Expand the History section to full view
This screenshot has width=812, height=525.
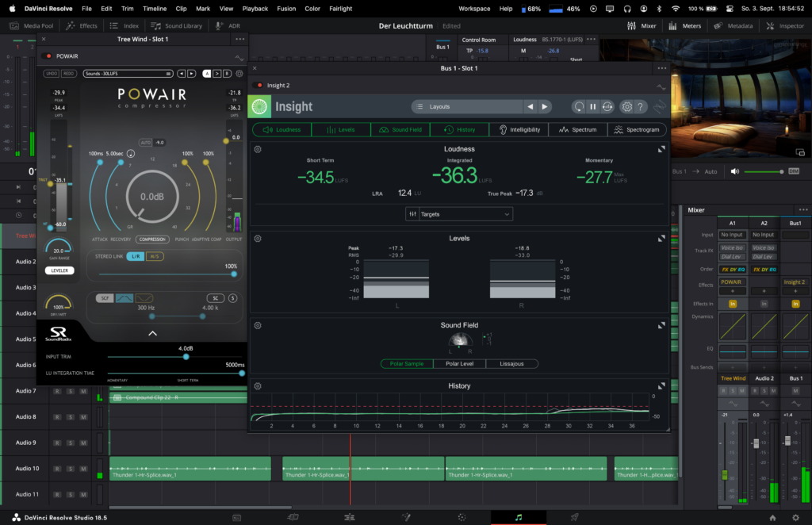pos(661,386)
